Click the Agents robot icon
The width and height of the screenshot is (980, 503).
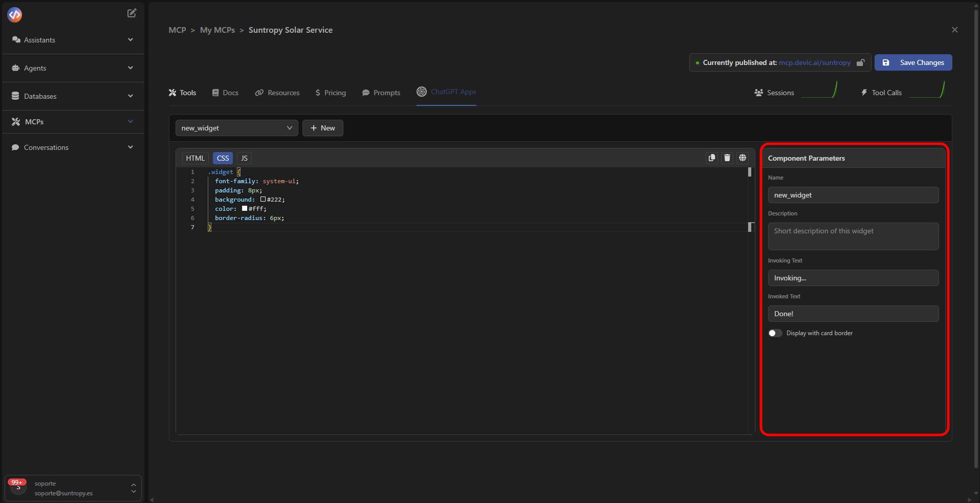coord(16,68)
